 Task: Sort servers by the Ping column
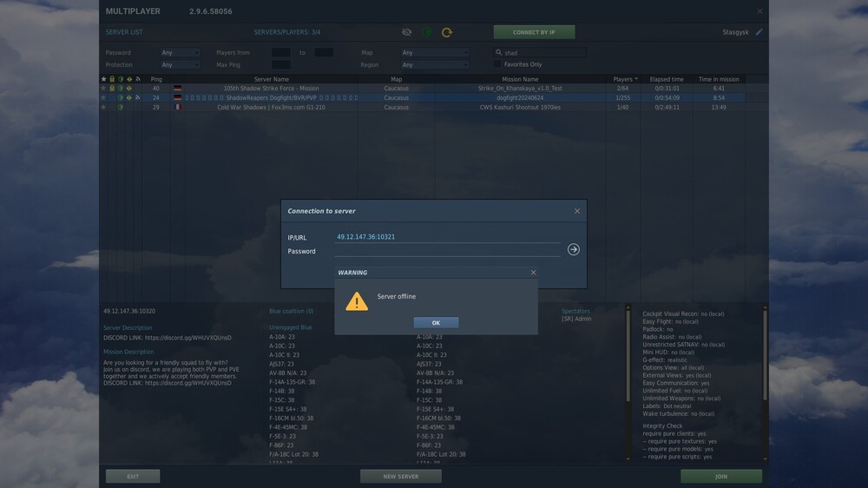pyautogui.click(x=156, y=79)
